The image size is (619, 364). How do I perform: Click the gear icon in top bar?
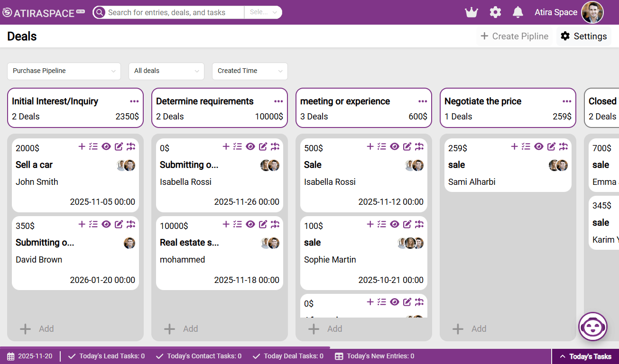[495, 12]
